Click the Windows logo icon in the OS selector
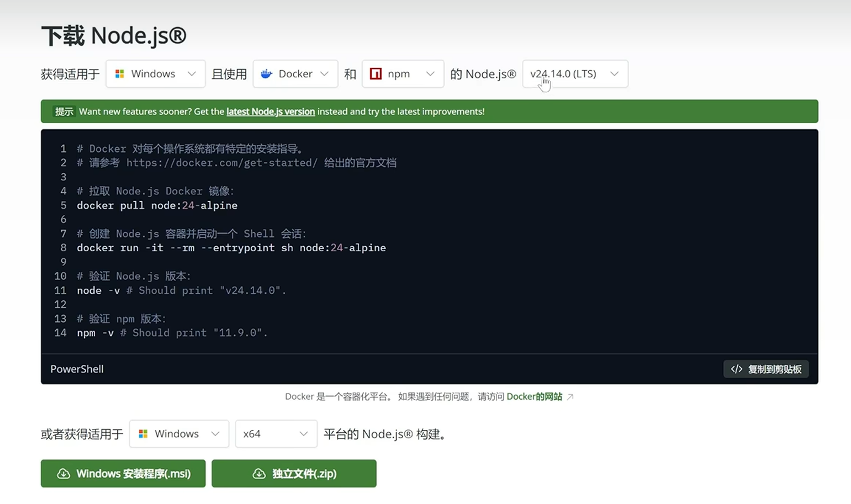The width and height of the screenshot is (851, 504). [x=119, y=73]
